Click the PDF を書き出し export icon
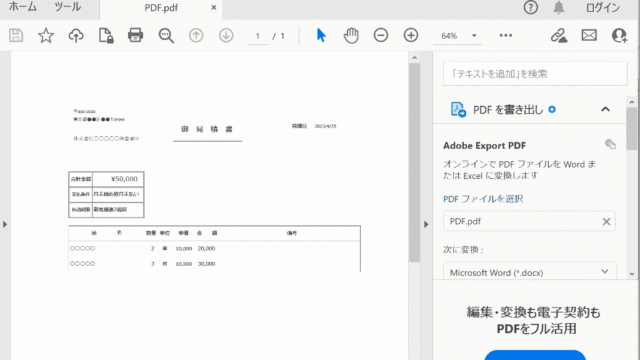640x360 pixels. tap(458, 109)
